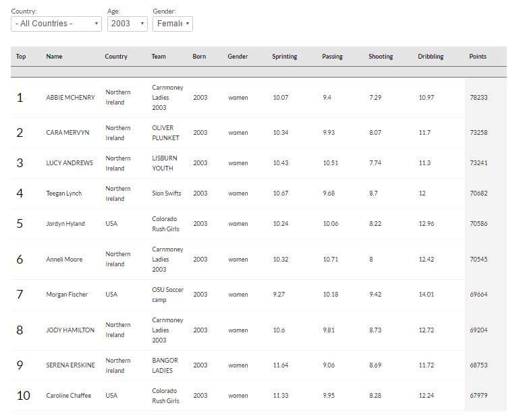Viewport: 527px width, 420px height.
Task: Select player name Morgan Fischer
Action: (x=67, y=295)
